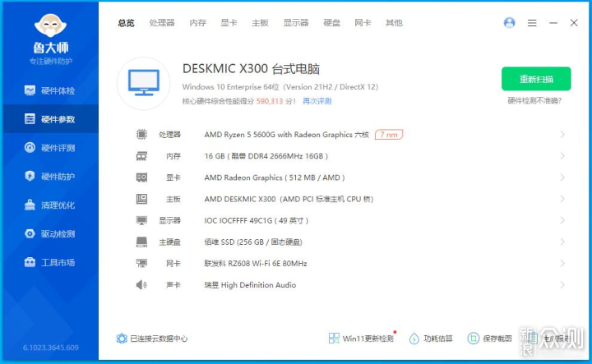Click the 显示器 monitor row icon

coord(141,220)
